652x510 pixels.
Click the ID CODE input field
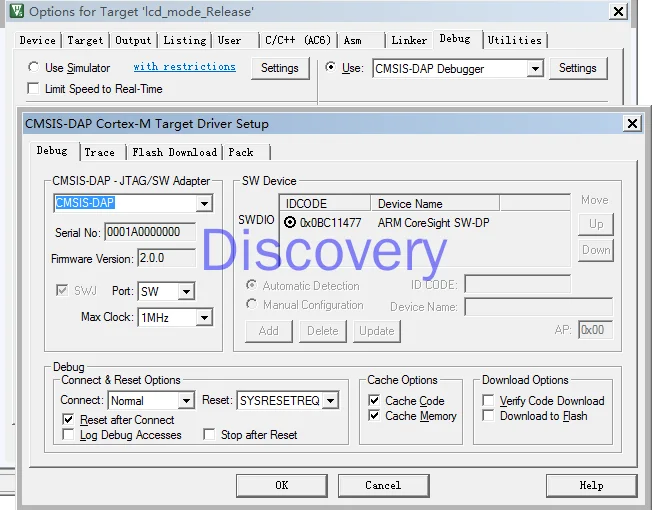518,285
